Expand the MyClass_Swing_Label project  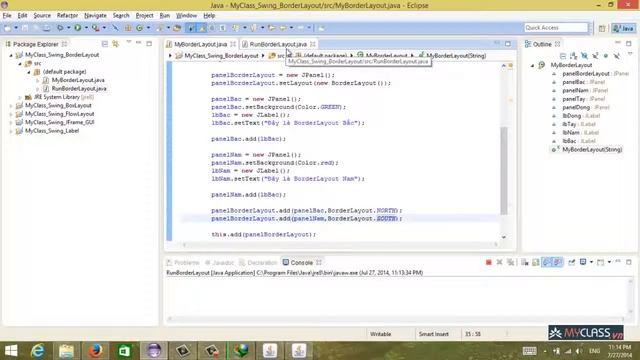tap(11, 131)
